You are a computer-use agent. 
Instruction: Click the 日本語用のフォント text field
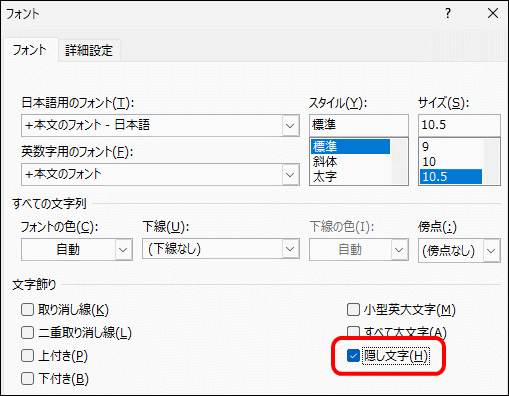tap(152, 126)
